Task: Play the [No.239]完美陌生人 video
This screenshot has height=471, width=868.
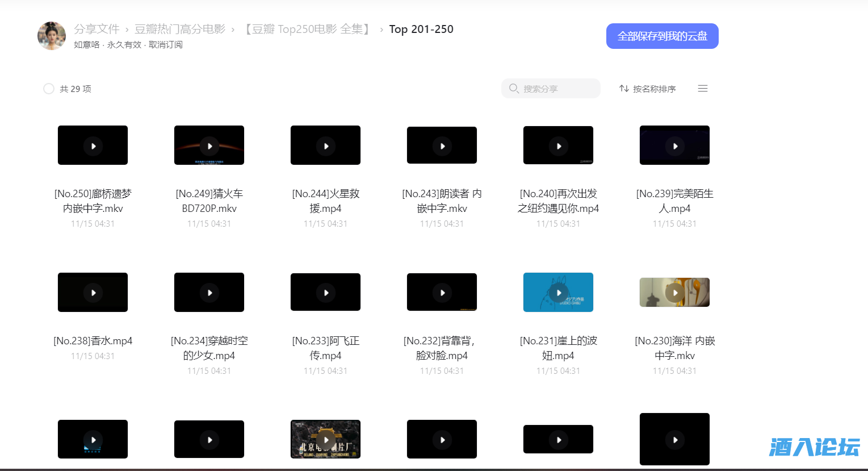Action: (674, 145)
